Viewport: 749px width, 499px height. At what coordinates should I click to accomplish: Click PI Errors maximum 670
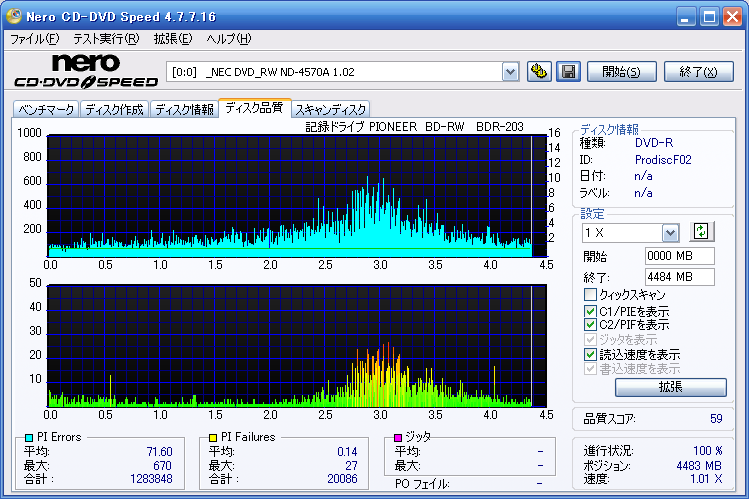(162, 466)
